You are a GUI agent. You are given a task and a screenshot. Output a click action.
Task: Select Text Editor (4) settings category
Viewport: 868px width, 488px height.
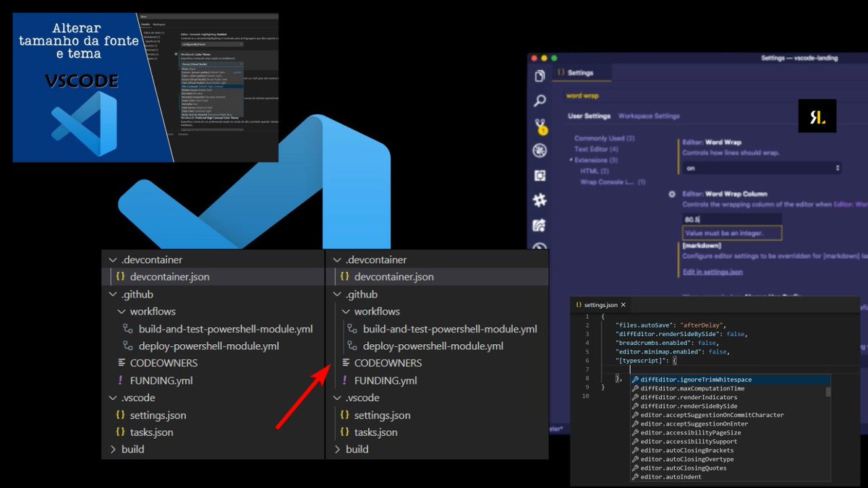597,149
